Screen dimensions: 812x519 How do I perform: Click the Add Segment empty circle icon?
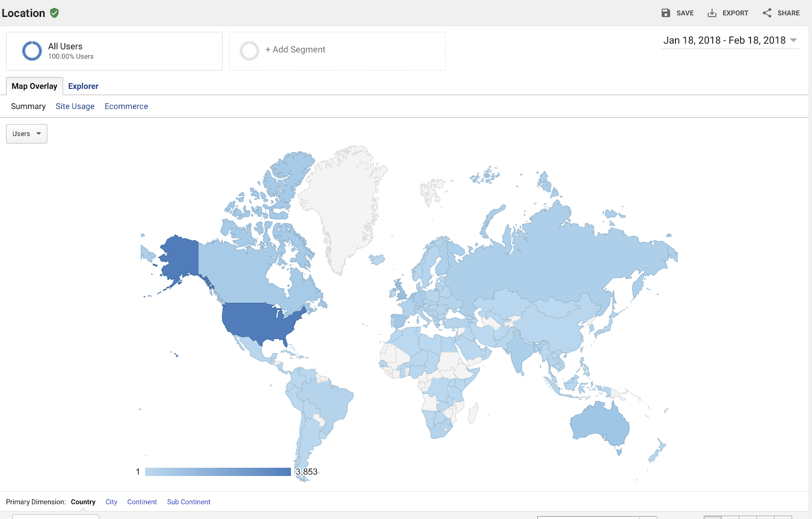[x=250, y=51]
